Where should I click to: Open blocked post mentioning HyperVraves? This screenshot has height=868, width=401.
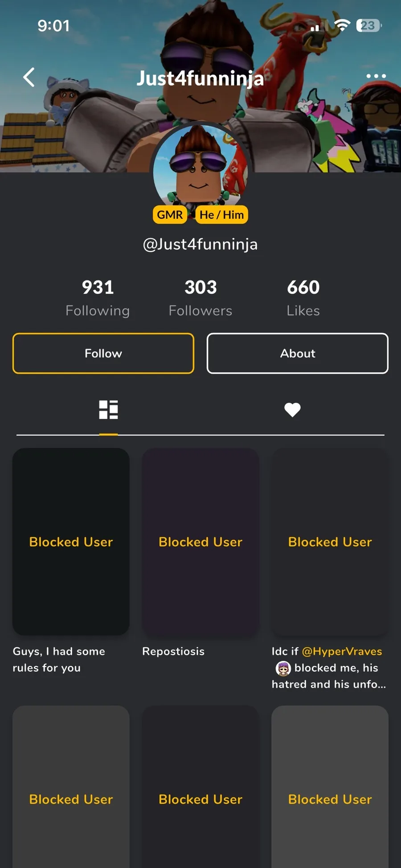tap(330, 542)
